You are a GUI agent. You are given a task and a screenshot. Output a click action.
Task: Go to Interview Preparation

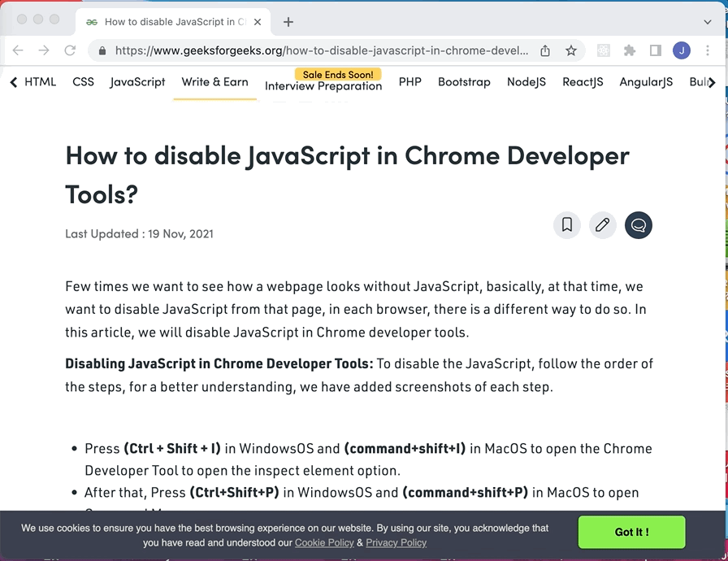[323, 86]
